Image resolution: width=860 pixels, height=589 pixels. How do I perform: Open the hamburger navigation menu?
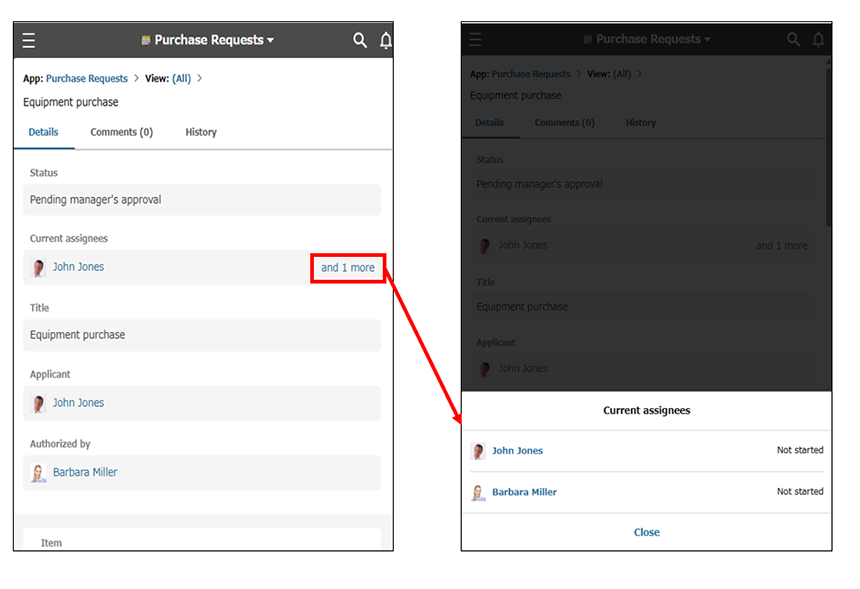point(28,40)
